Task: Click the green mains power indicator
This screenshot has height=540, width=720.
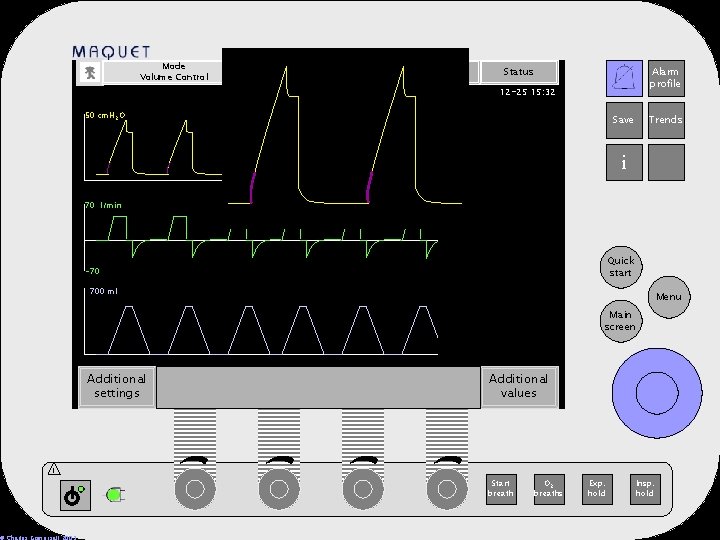Action: 116,495
